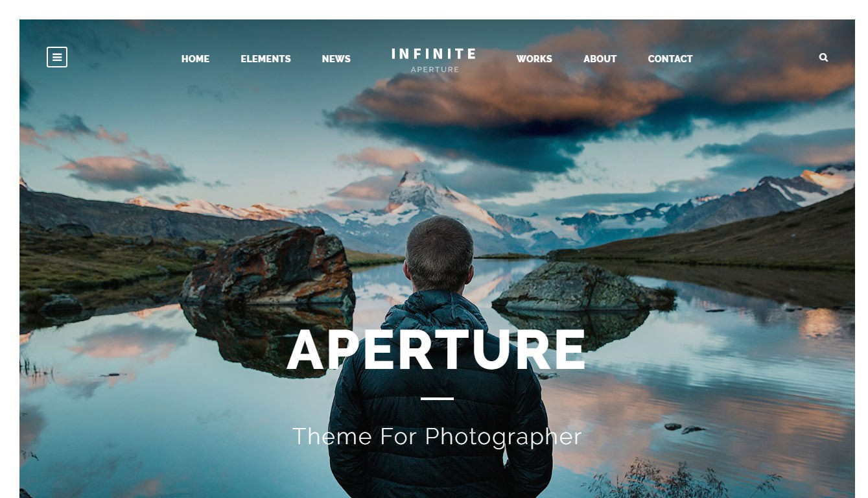Click the white divider line below headline
The width and height of the screenshot is (868, 498).
coord(437,398)
